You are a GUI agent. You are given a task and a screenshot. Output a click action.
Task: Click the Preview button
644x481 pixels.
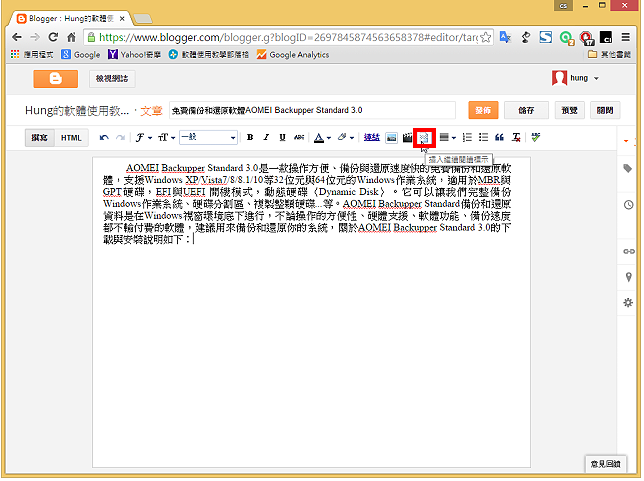tap(569, 110)
